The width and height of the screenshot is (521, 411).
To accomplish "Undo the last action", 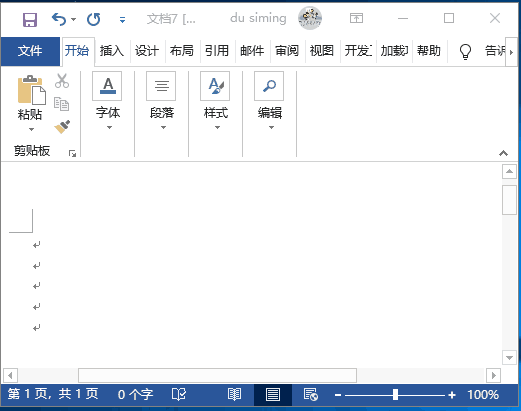I will coord(59,19).
